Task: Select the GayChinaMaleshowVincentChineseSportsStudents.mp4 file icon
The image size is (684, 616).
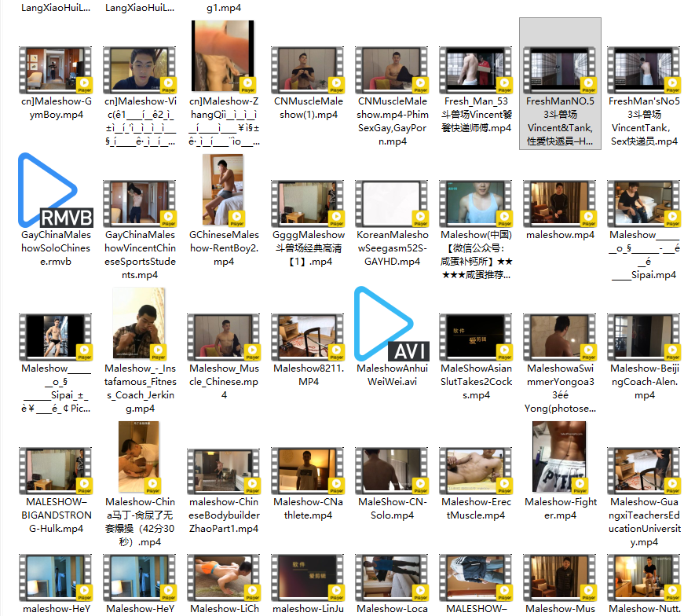Action: pyautogui.click(x=139, y=203)
